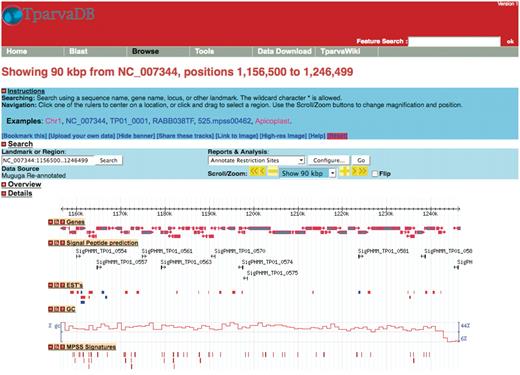The width and height of the screenshot is (520, 375).
Task: Open the Bookmark this link
Action: [x=24, y=136]
